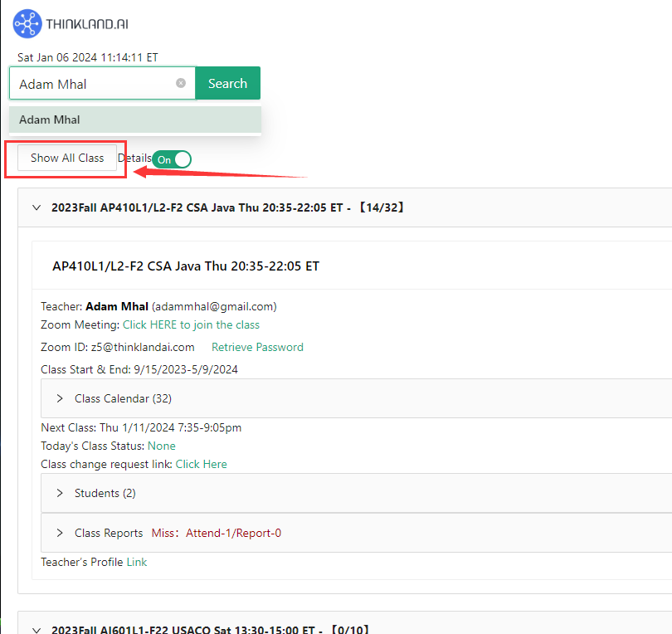Open the class change request Click Here link
This screenshot has height=634, width=672.
click(201, 464)
